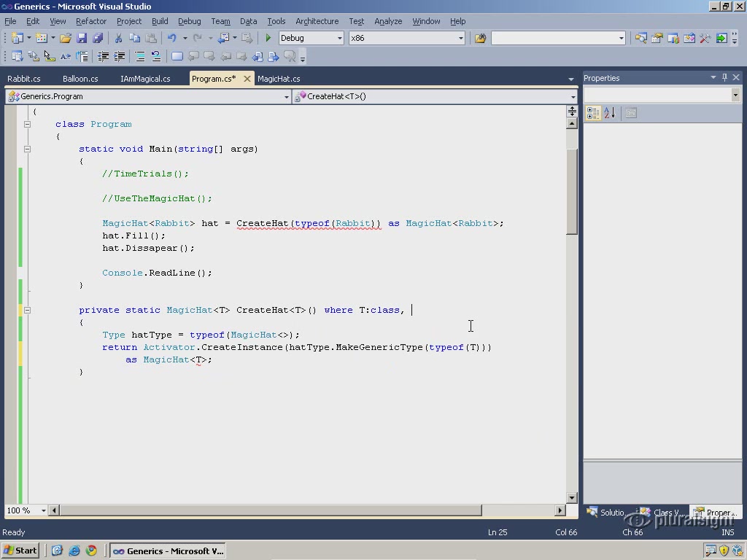The width and height of the screenshot is (747, 560).
Task: Launch Google Chrome from quick launch
Action: 91,551
